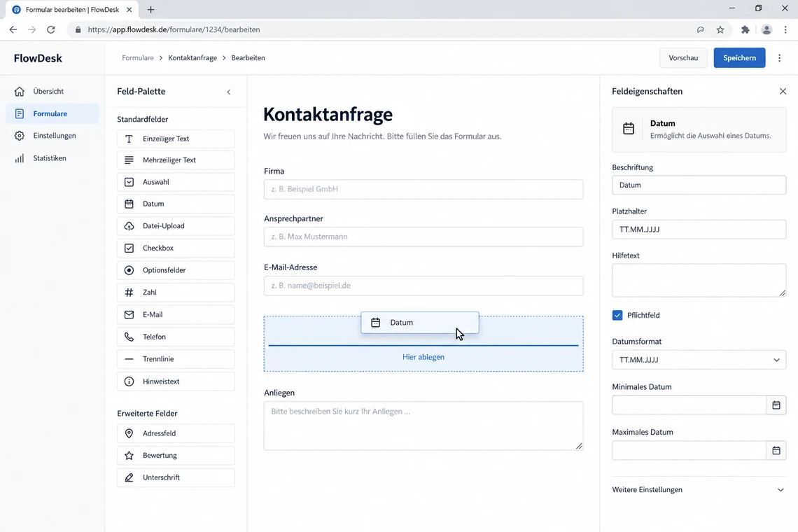Click the Hier ablegen drop zone label
Image resolution: width=798 pixels, height=532 pixels.
click(423, 357)
